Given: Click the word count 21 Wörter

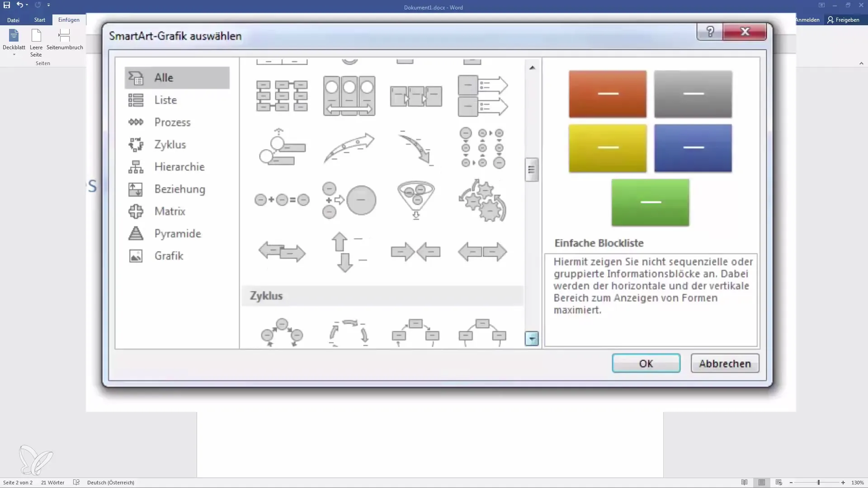Looking at the screenshot, I should 52,483.
